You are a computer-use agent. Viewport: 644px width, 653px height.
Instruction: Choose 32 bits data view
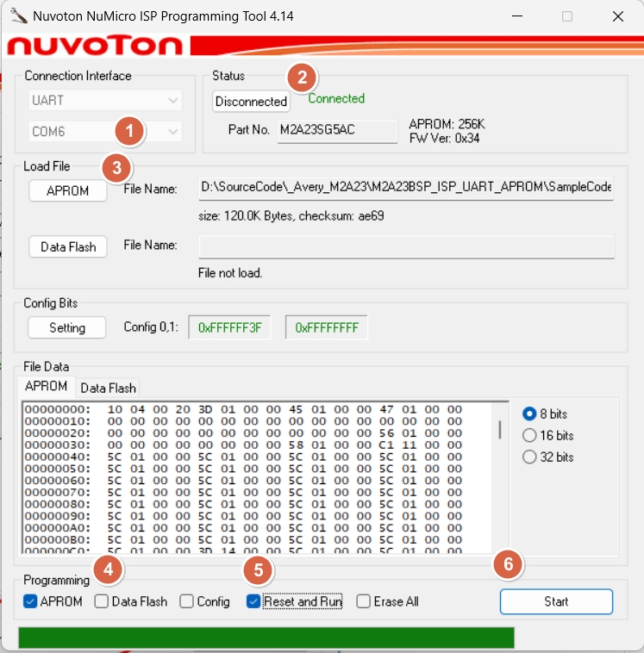tap(529, 457)
